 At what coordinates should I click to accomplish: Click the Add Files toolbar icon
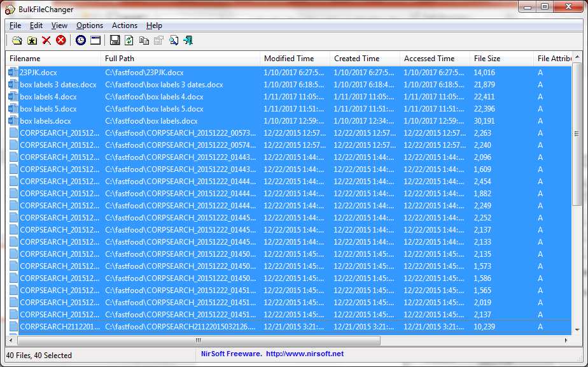tap(17, 40)
